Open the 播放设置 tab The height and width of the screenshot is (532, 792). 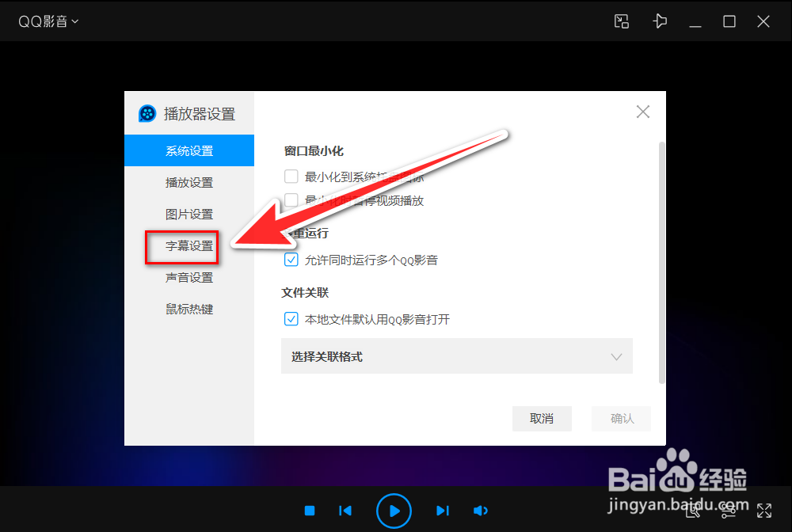[189, 182]
